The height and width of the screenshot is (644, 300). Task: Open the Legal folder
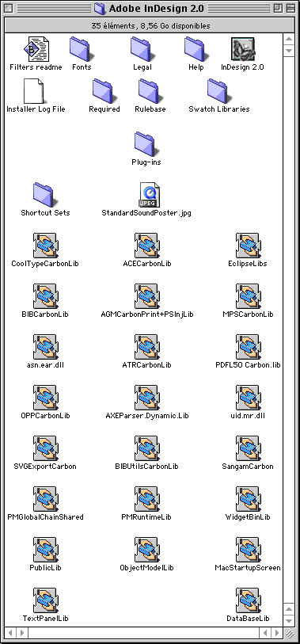(142, 49)
